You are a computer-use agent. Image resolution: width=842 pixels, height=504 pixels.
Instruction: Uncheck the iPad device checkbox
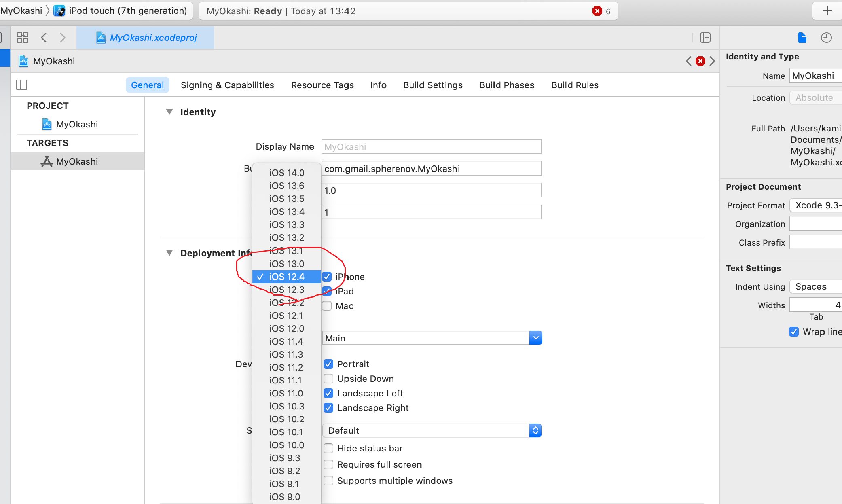point(327,291)
